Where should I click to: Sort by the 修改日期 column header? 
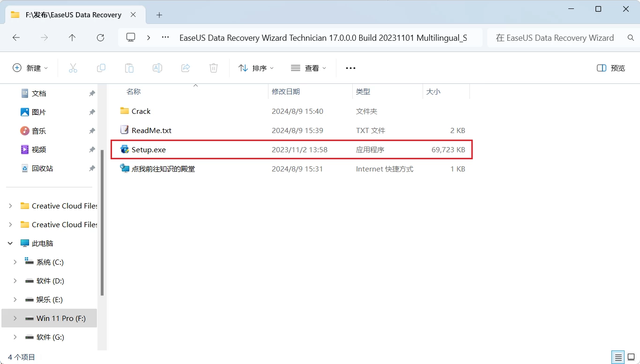[286, 92]
